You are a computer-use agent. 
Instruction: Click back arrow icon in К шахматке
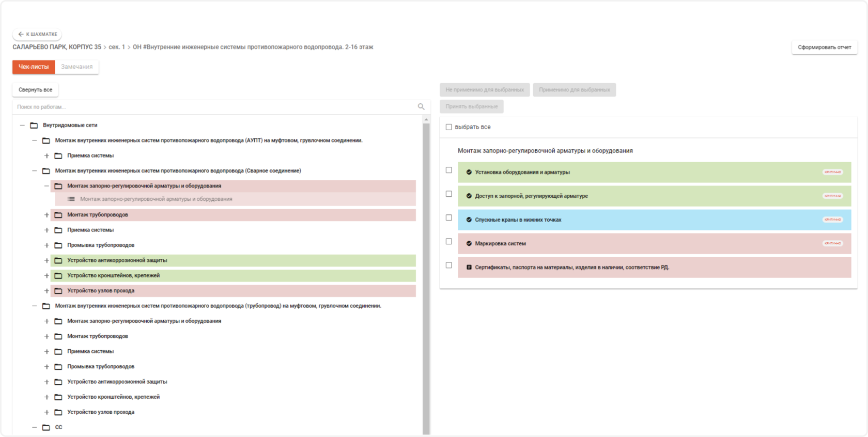[x=21, y=34]
